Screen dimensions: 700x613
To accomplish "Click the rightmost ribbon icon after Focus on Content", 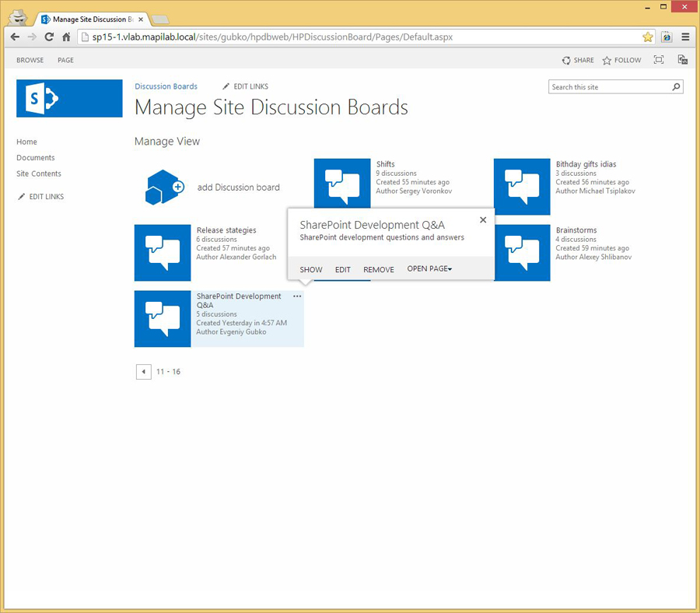I will [x=682, y=60].
